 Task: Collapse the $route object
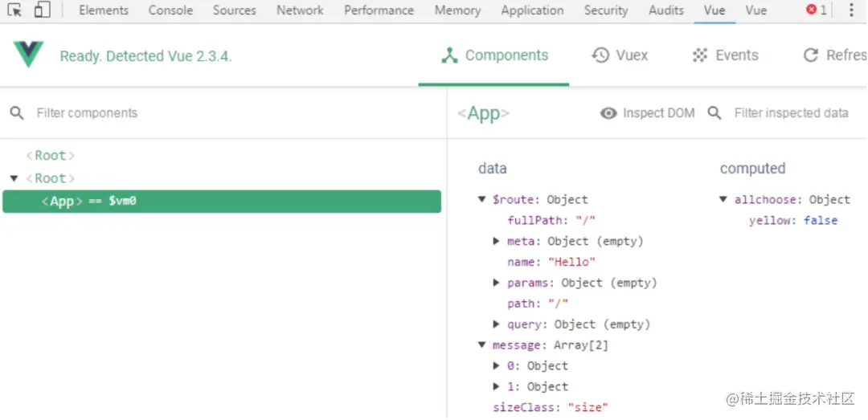[482, 200]
